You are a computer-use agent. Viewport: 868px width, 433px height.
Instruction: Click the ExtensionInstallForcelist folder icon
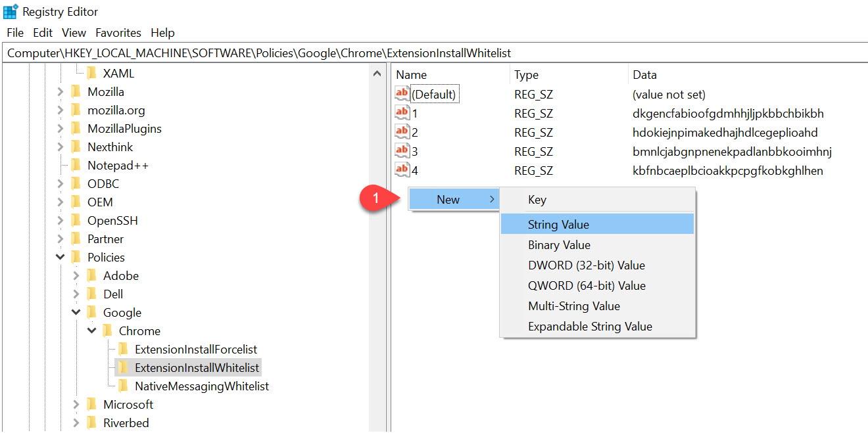[123, 349]
